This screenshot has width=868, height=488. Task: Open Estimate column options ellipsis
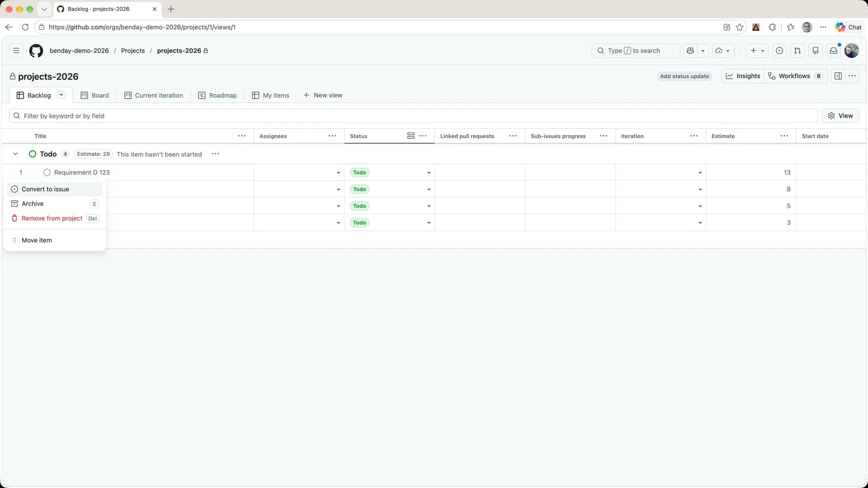[x=785, y=136]
